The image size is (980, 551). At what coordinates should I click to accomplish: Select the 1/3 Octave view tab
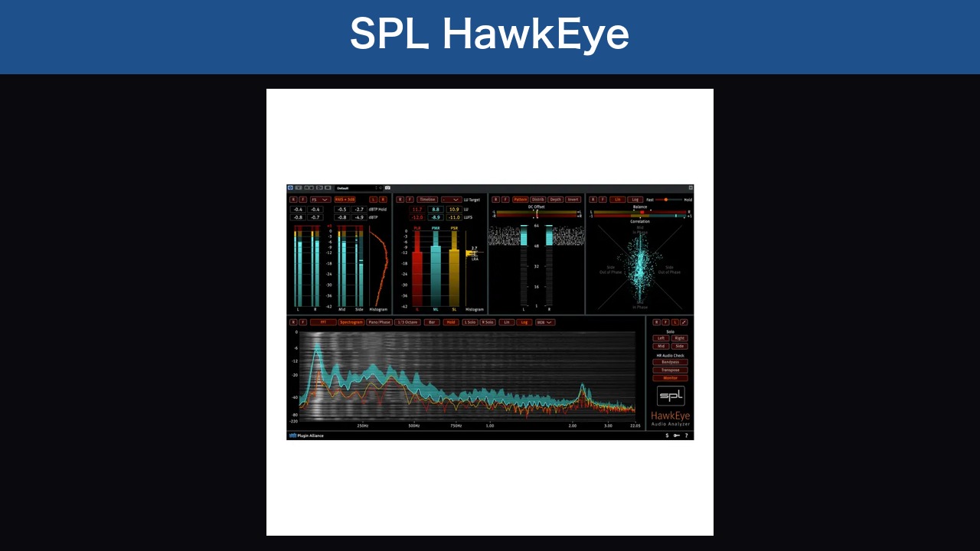point(407,322)
